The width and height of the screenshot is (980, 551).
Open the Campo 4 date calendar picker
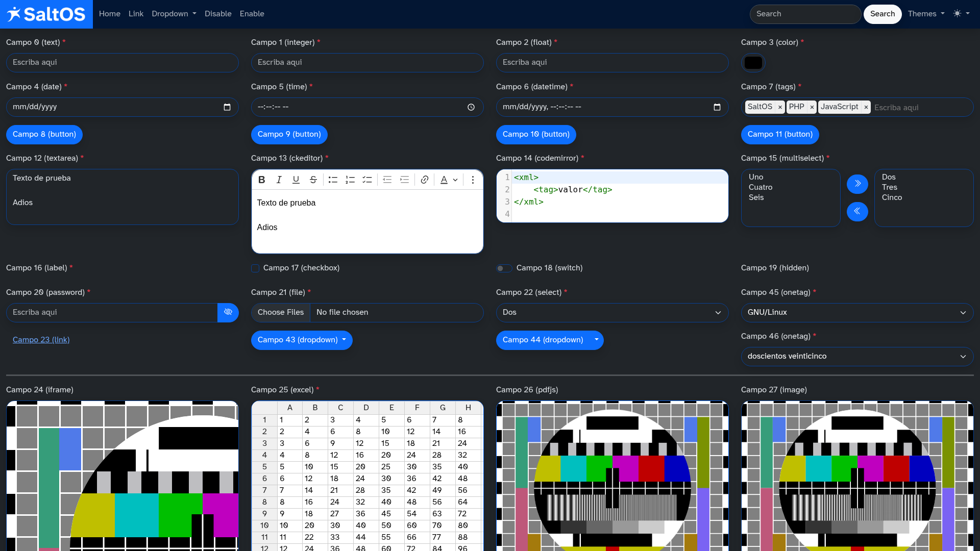227,107
